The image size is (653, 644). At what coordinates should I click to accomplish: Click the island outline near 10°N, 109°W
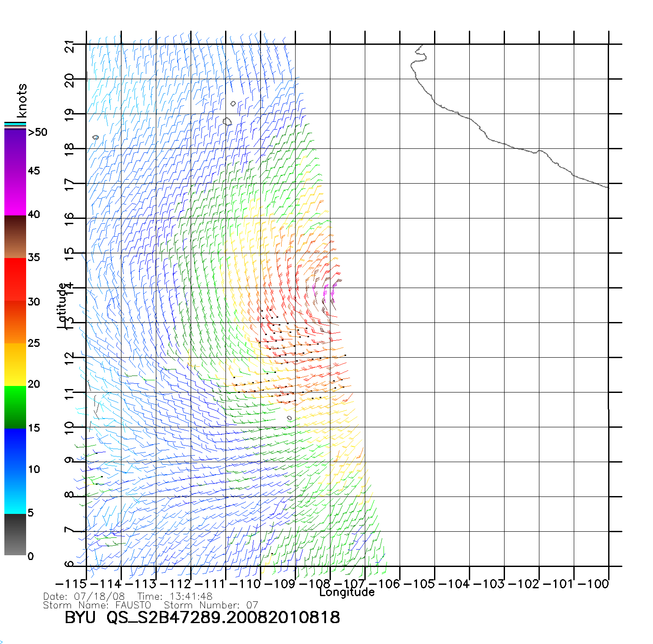(x=289, y=418)
